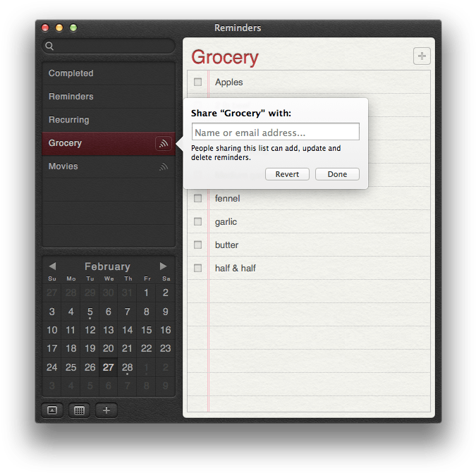476x473 pixels.
Task: Check off the half & half reminder
Action: [197, 268]
